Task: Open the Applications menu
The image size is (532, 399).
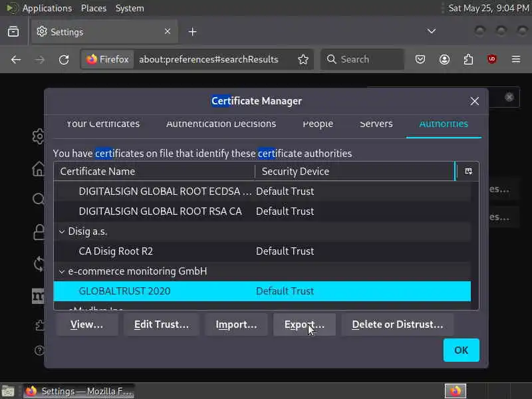Action: [47, 8]
